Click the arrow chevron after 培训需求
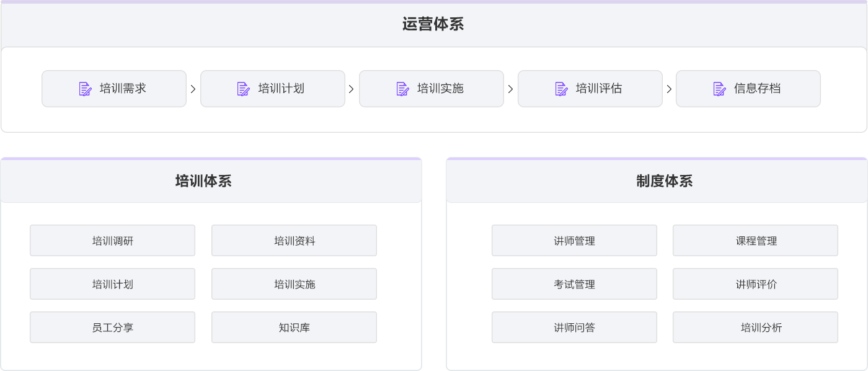 coord(193,89)
